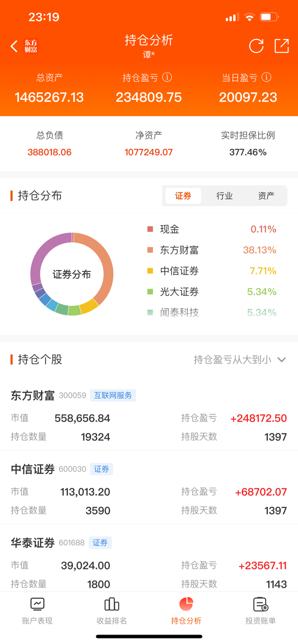Tap 东方财富 percentage 38.13%
This screenshot has height=644, width=298.
point(260,250)
